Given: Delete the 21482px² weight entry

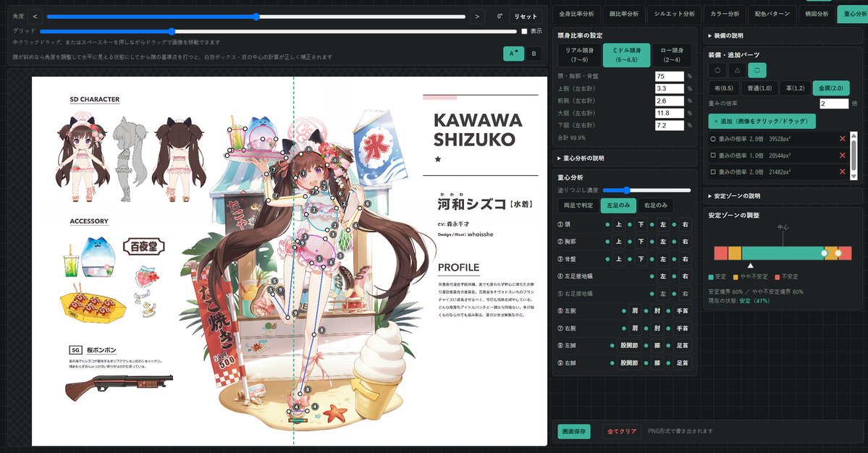Looking at the screenshot, I should (x=843, y=172).
